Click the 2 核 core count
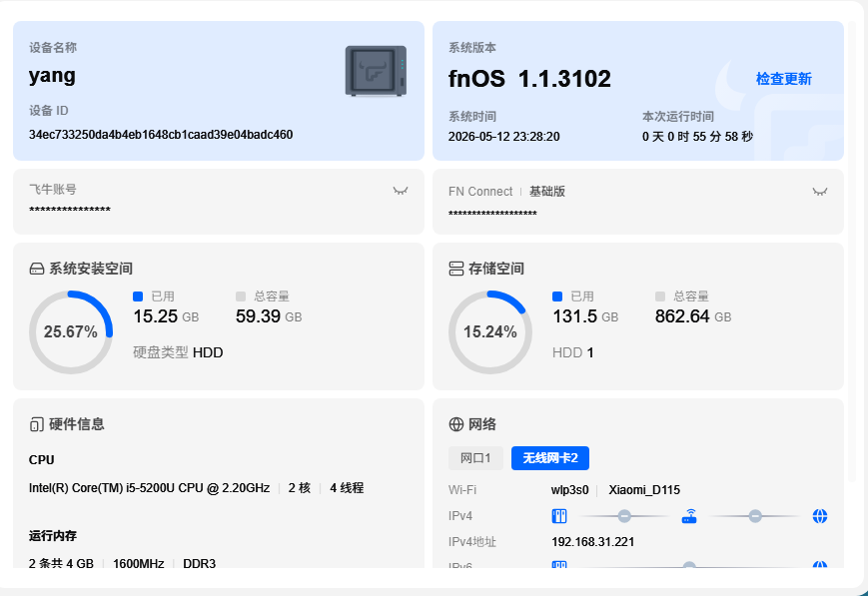 point(299,488)
